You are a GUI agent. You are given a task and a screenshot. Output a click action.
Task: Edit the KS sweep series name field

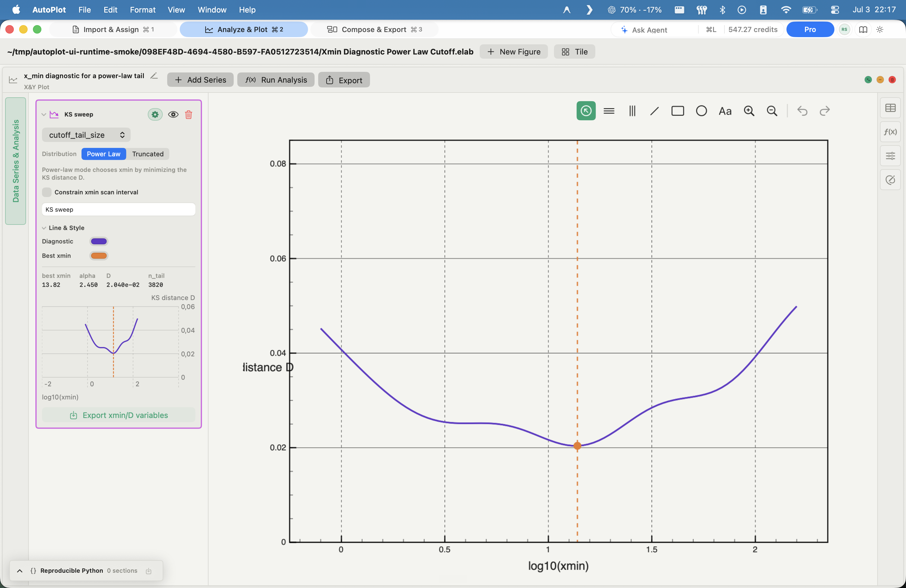click(118, 209)
